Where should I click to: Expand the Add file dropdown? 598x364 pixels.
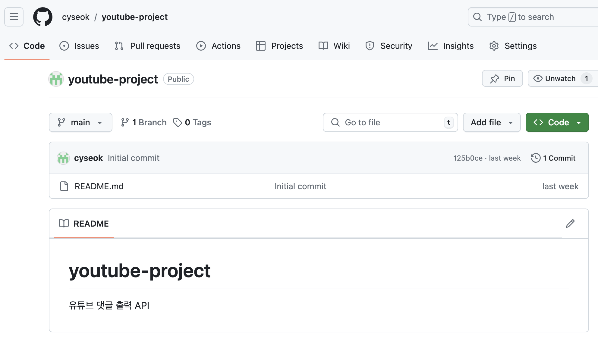pyautogui.click(x=492, y=122)
